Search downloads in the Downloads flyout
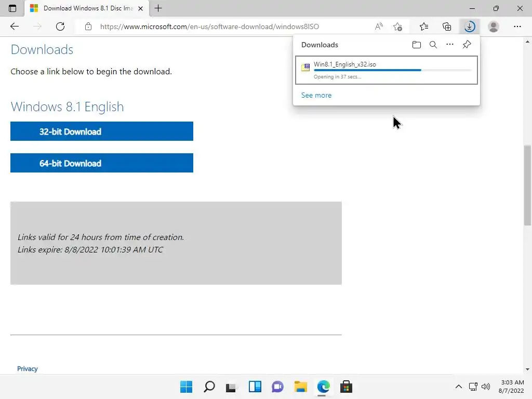 433,45
